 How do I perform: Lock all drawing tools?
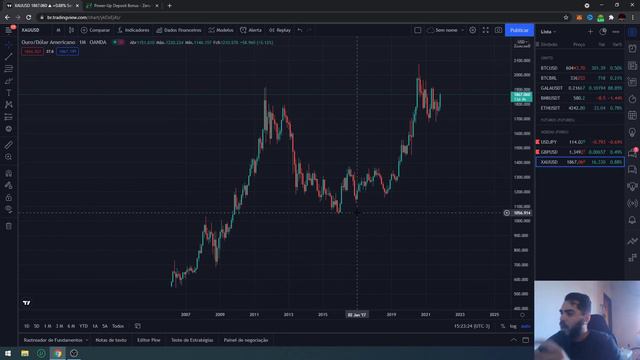click(9, 198)
